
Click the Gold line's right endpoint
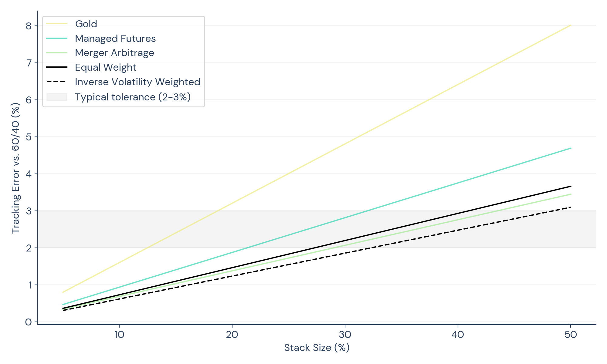[x=571, y=25]
